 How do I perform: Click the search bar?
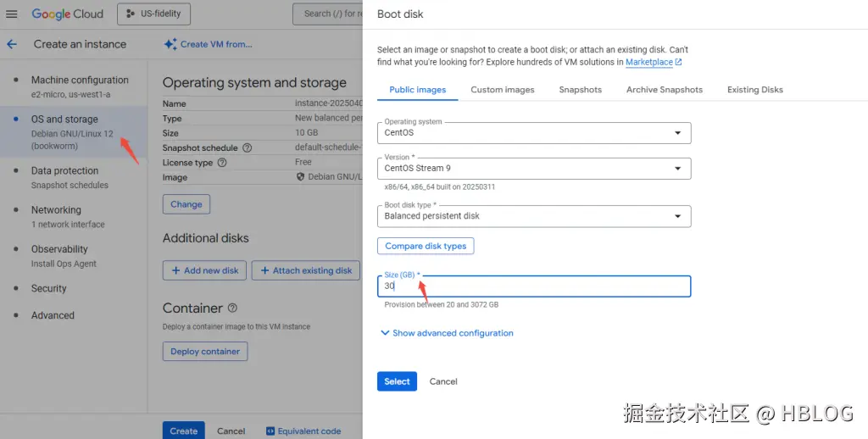[x=328, y=14]
